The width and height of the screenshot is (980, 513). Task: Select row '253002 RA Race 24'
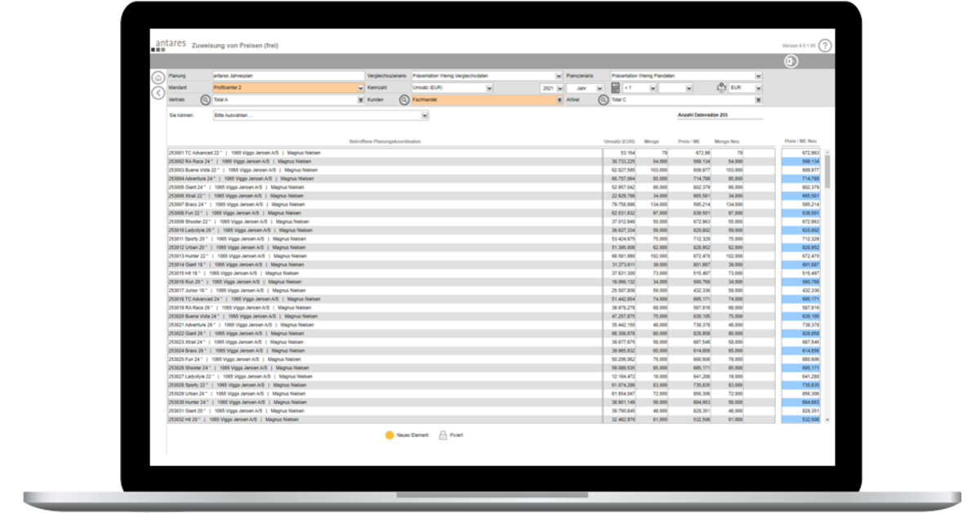pos(385,162)
